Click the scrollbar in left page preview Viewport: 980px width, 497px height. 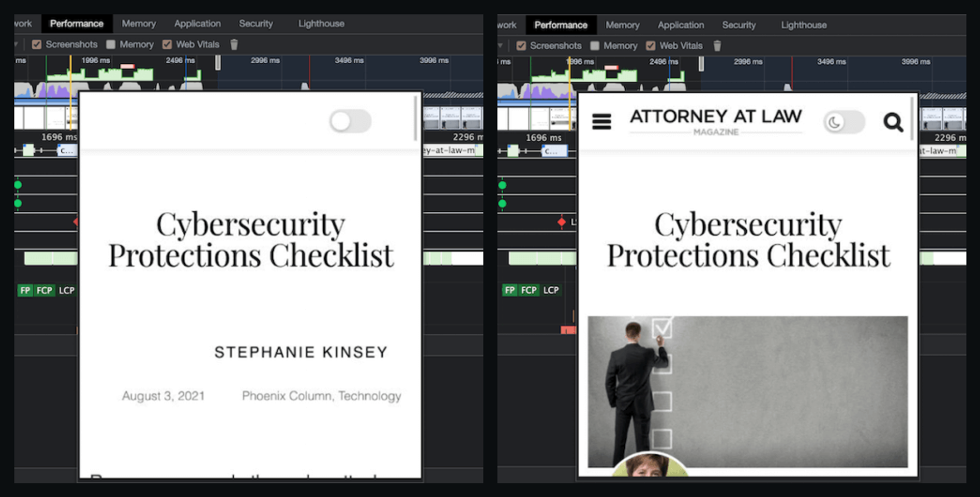tap(415, 118)
